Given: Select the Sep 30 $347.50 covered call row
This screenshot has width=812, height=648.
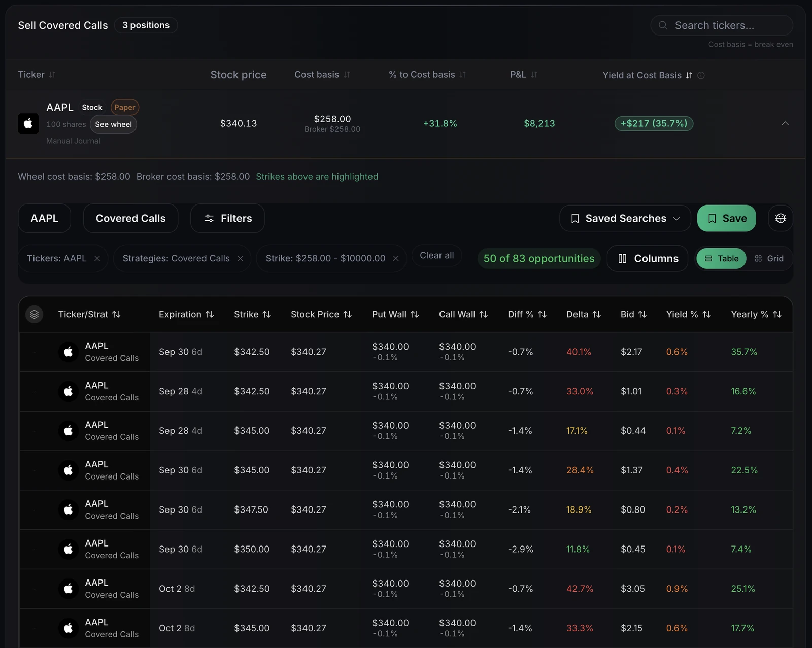Looking at the screenshot, I should (x=406, y=510).
